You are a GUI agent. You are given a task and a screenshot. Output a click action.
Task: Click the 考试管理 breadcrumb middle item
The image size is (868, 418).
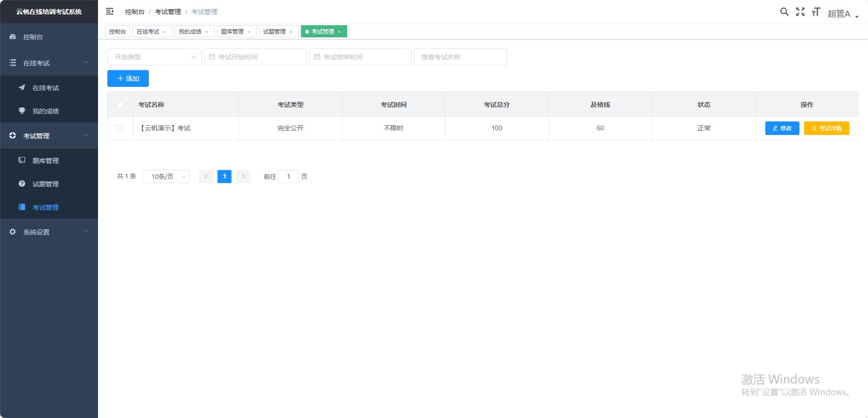(x=168, y=12)
